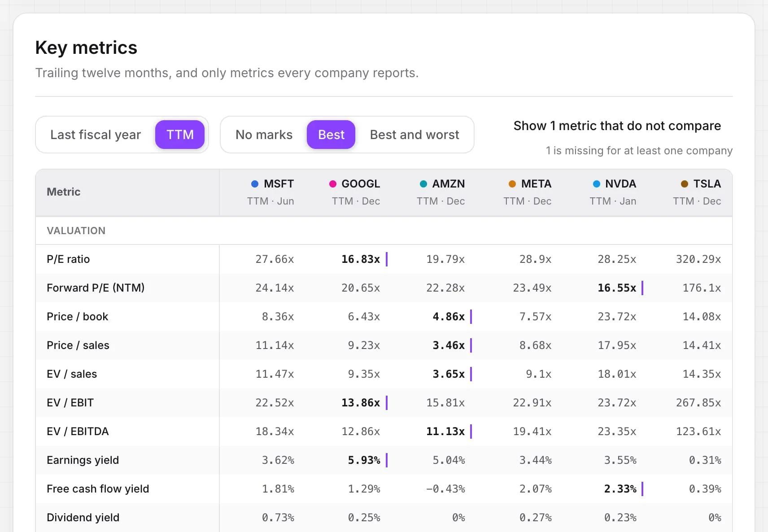This screenshot has height=532, width=768.
Task: Click Show 1 metric that do not compare
Action: coord(617,126)
